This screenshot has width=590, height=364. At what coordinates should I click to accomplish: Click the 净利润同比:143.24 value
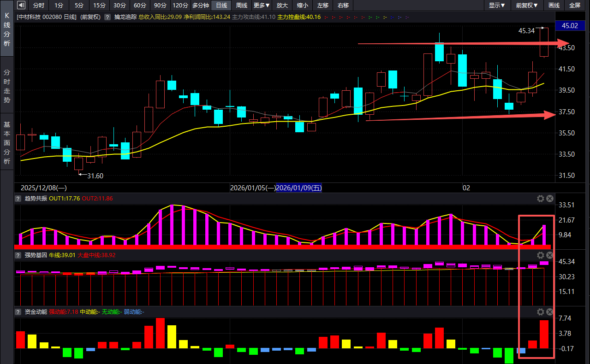pos(207,17)
